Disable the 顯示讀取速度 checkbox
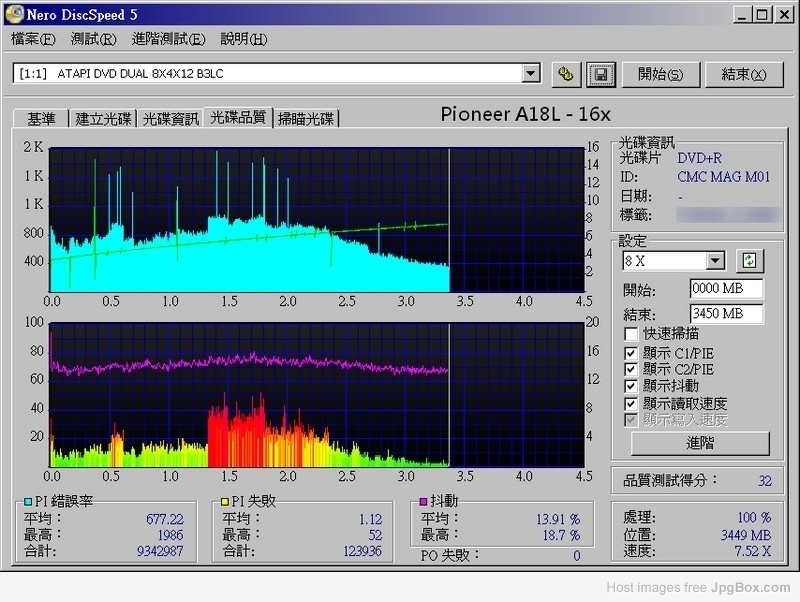This screenshot has height=602, width=800. (x=630, y=403)
